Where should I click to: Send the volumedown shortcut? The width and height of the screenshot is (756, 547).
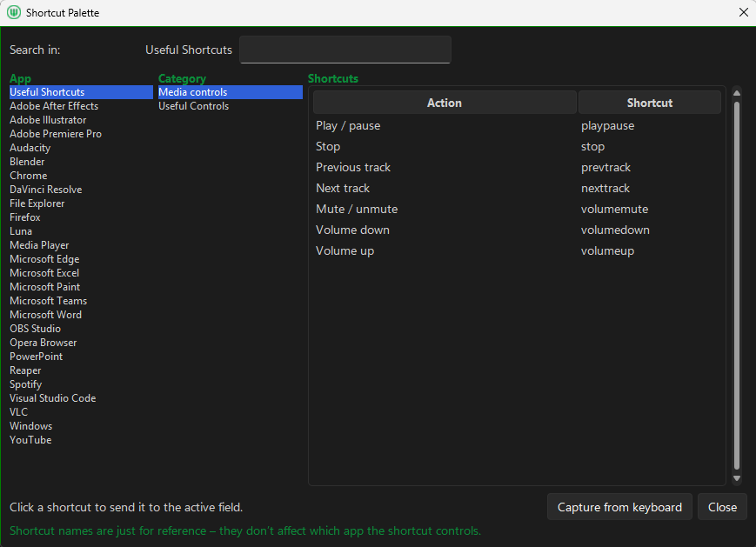[615, 230]
